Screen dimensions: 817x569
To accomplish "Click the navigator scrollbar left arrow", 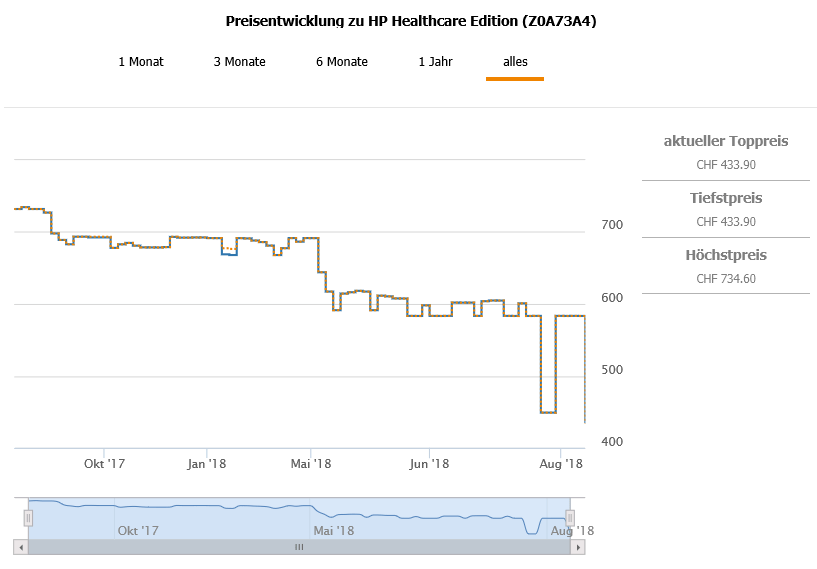I will 20,547.
